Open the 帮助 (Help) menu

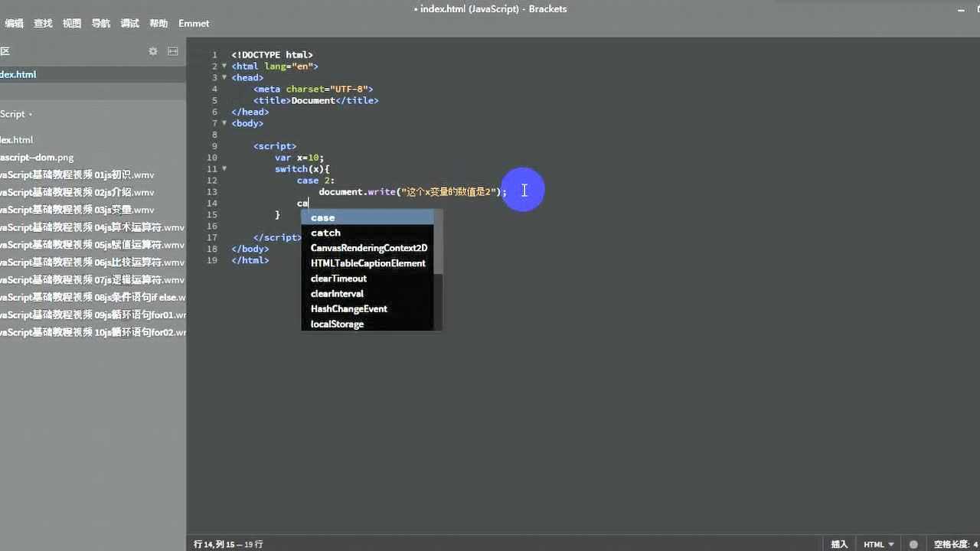[158, 24]
